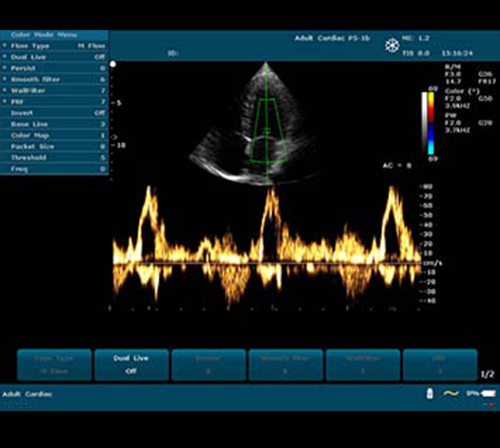
Task: Click the yellow network wave icon
Action: 451,393
